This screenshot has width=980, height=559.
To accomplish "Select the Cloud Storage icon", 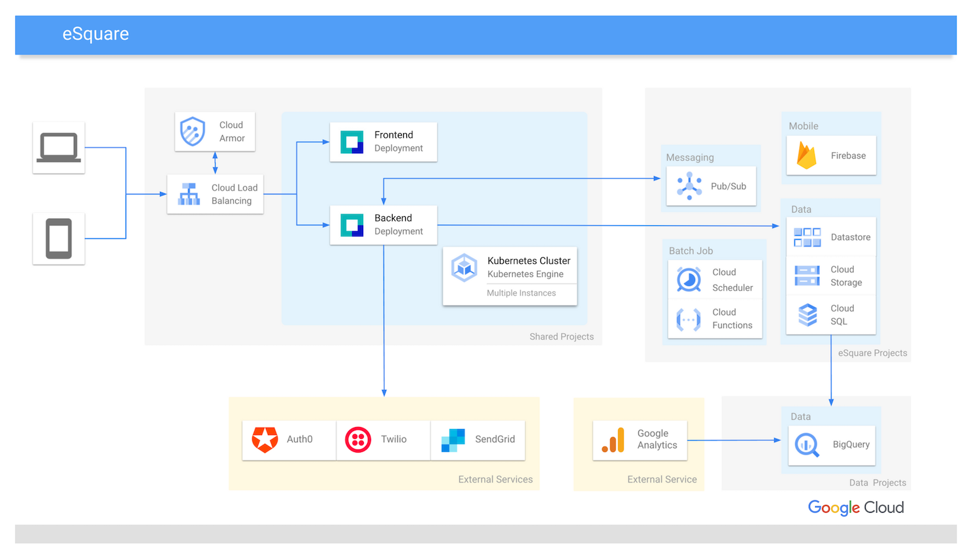I will pyautogui.click(x=808, y=276).
